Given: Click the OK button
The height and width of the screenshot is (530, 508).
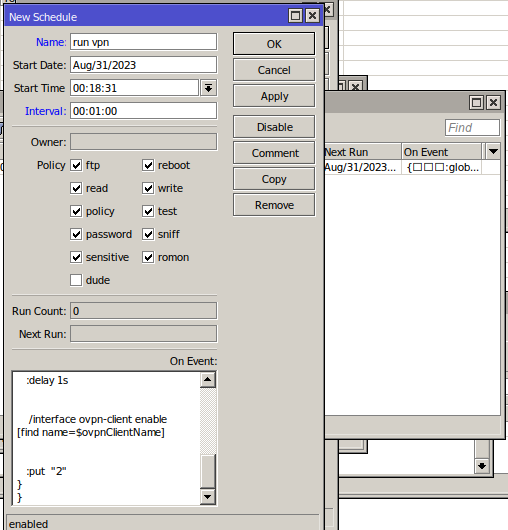Looking at the screenshot, I should (274, 44).
